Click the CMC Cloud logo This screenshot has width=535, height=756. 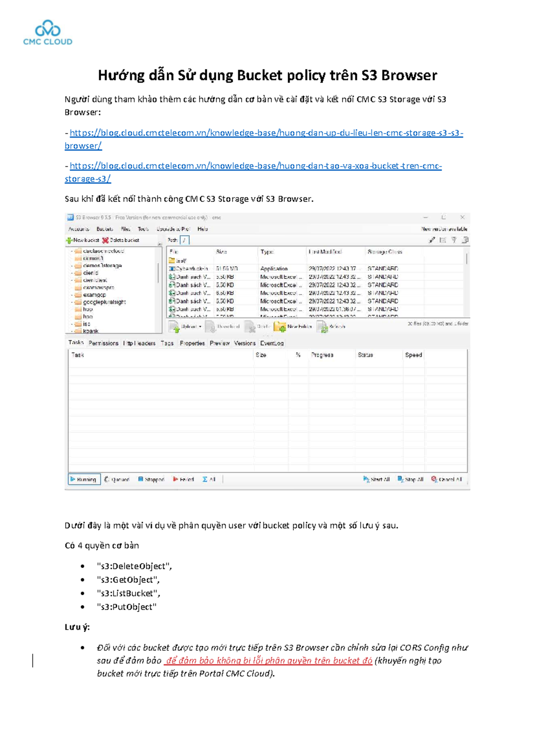[x=48, y=33]
